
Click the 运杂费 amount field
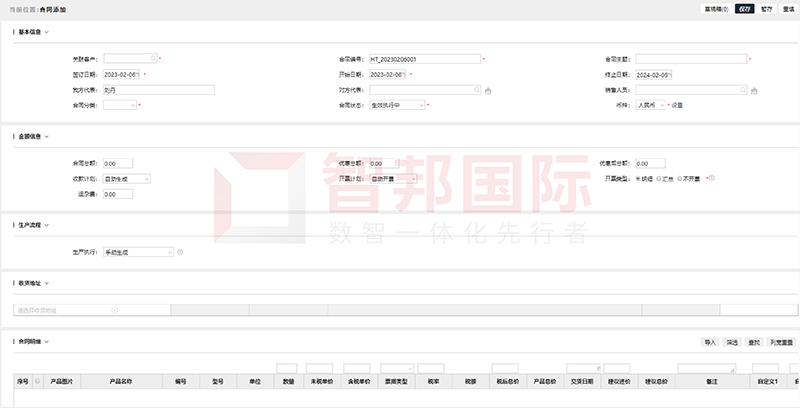[x=118, y=194]
